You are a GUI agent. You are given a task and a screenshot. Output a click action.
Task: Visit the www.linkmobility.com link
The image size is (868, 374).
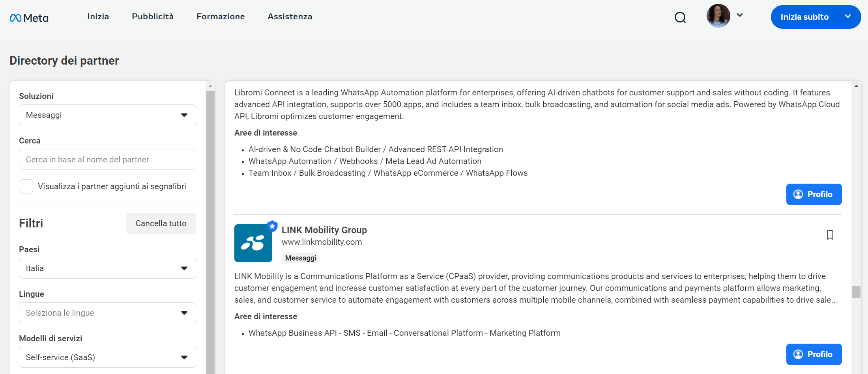point(322,242)
